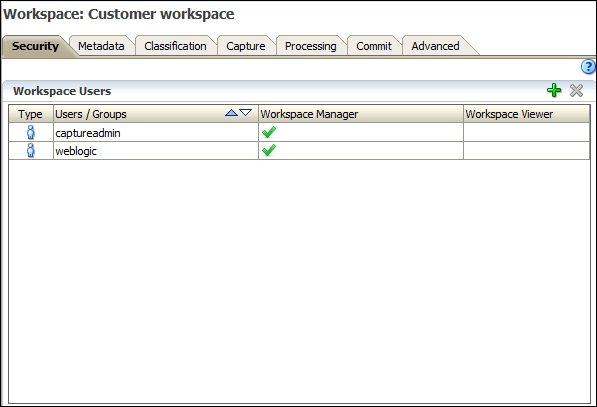Select the captureadmin user row
597x407 pixels.
pyautogui.click(x=299, y=132)
